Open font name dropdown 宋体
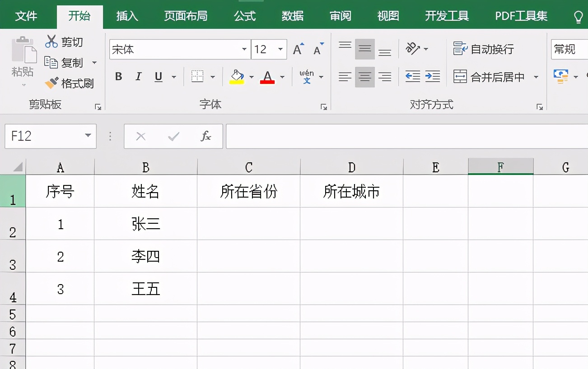 (244, 49)
